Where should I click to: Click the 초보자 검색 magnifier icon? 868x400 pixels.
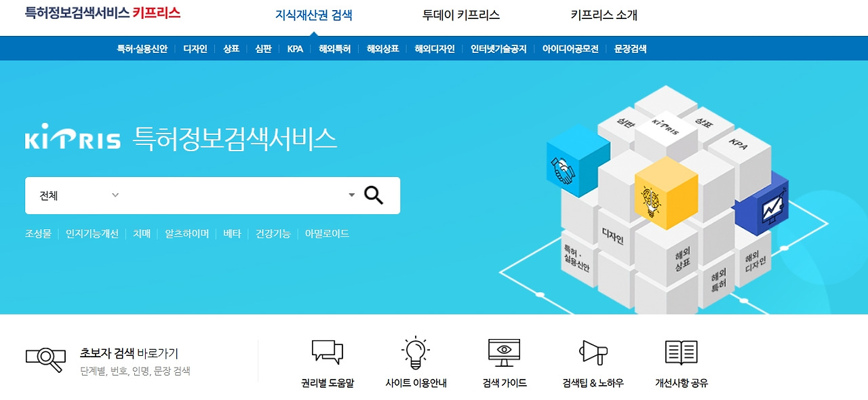[x=45, y=359]
